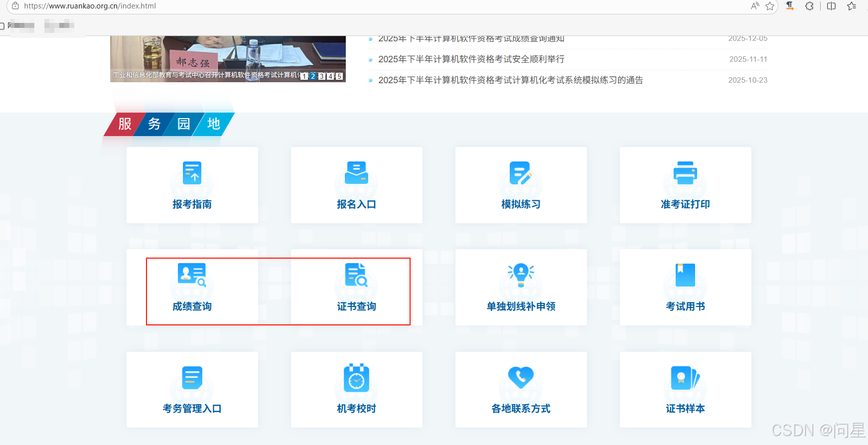Click the date 2025-12-05
Image resolution: width=868 pixels, height=445 pixels.
coord(747,39)
